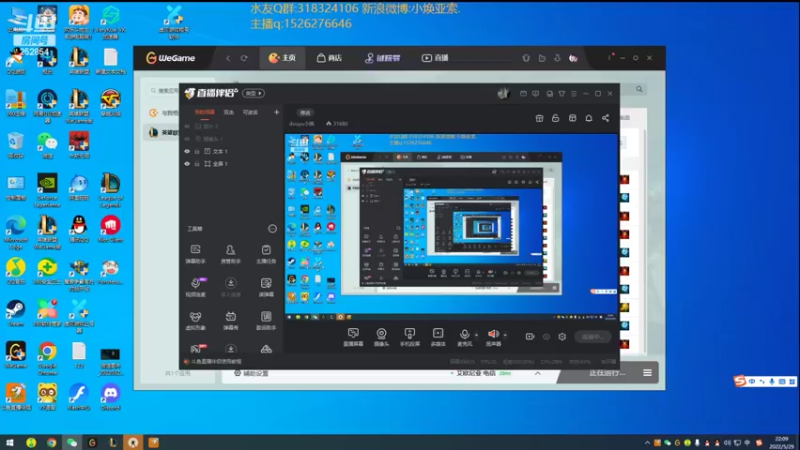Open Steam desktop shortcut
Viewport: 800px width, 450px height.
16,313
